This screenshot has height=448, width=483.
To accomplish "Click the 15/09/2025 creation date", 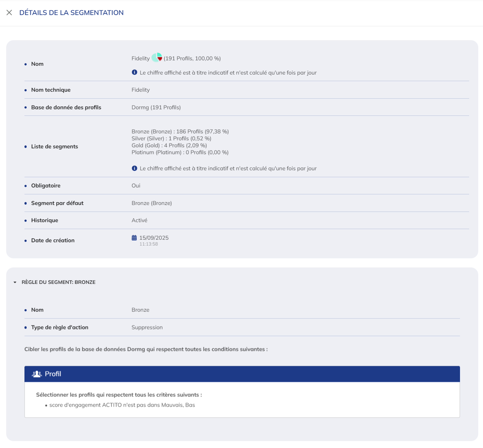I will point(154,238).
